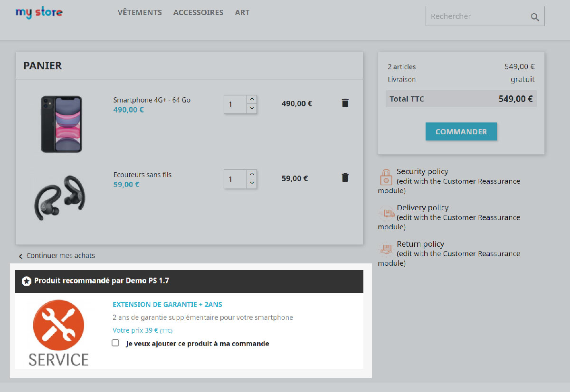
Task: Click the search magnifier icon
Action: pyautogui.click(x=535, y=16)
